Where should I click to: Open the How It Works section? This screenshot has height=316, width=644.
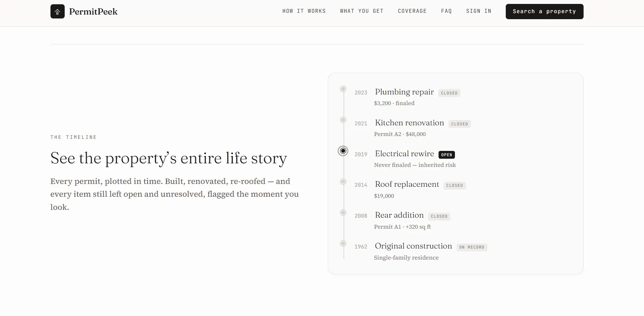click(304, 11)
